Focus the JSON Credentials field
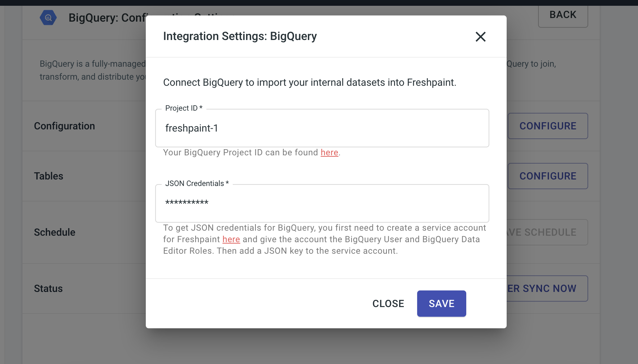The height and width of the screenshot is (364, 638). 322,204
